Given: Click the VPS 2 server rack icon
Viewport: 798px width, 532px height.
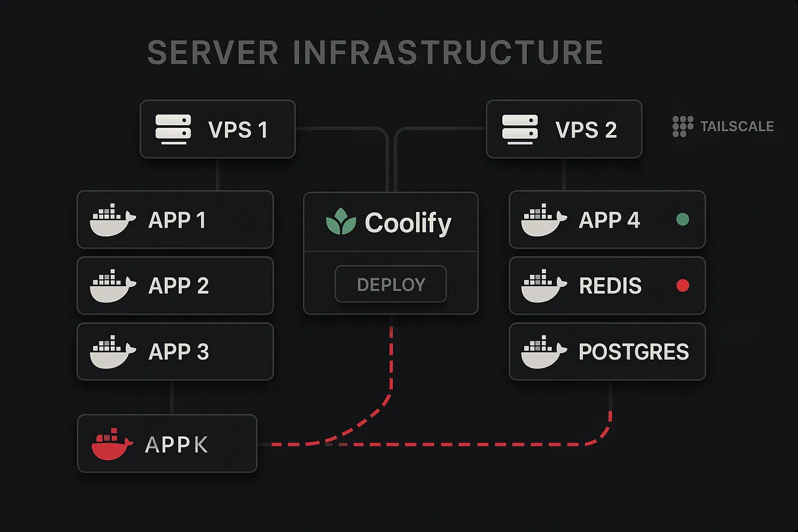Looking at the screenshot, I should tap(520, 129).
